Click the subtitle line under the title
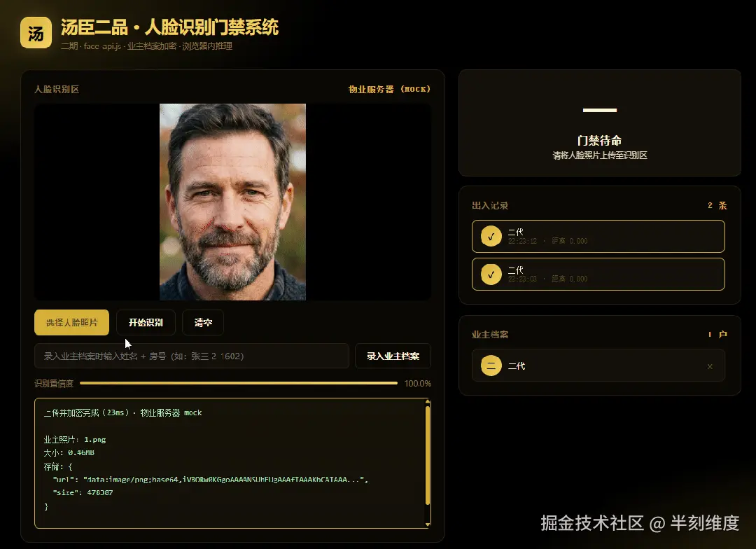This screenshot has height=549, width=756. [x=146, y=46]
